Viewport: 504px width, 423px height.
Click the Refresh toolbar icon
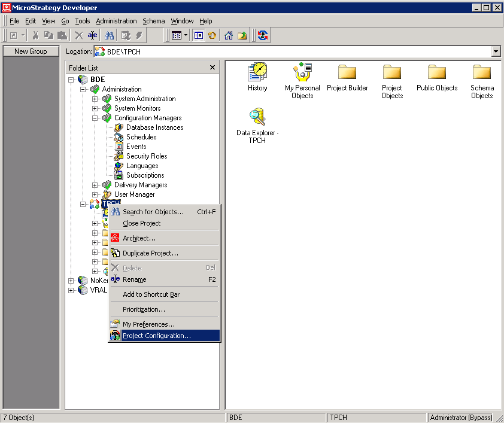(212, 35)
